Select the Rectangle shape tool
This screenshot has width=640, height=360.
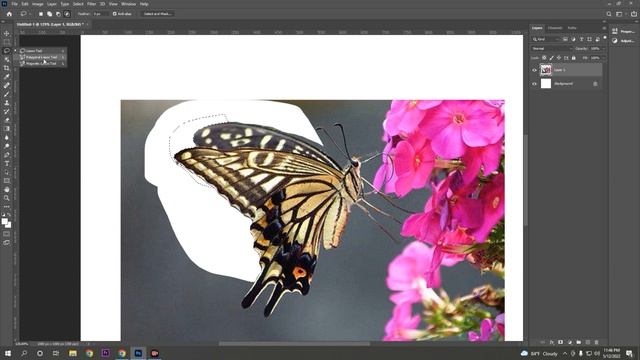(x=7, y=180)
